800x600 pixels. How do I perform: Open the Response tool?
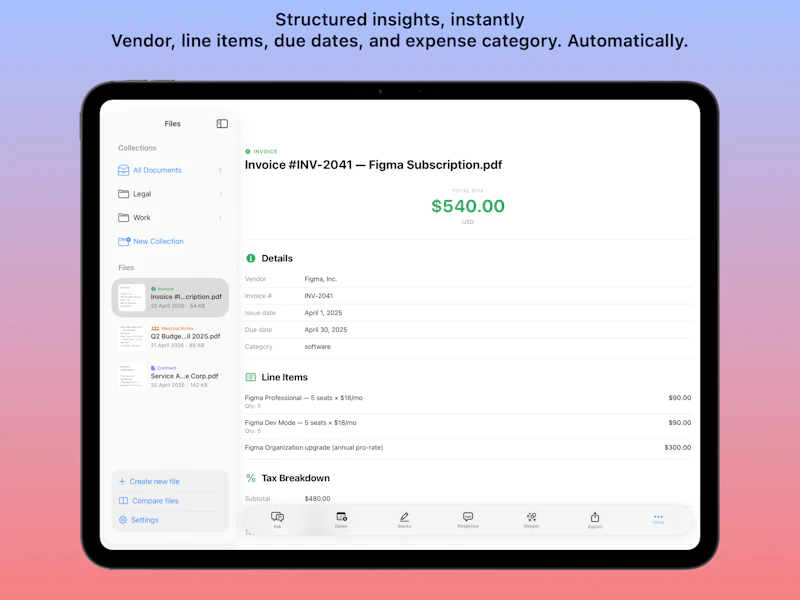click(467, 515)
